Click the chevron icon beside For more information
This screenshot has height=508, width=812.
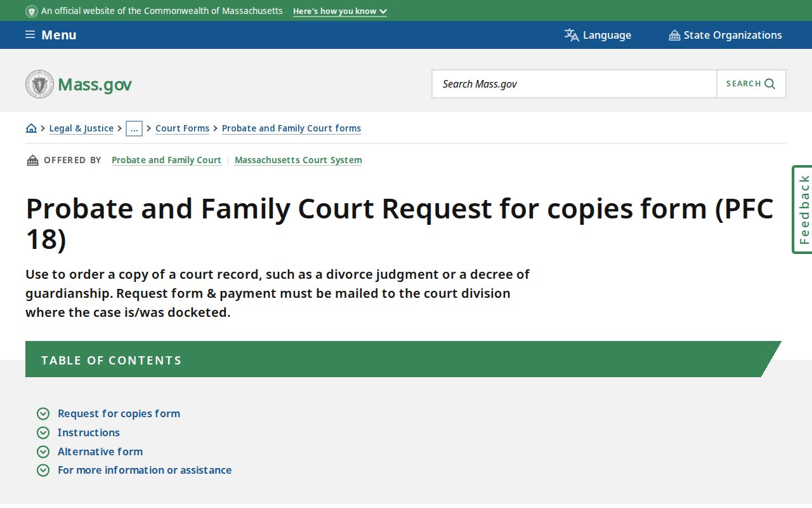pyautogui.click(x=43, y=471)
